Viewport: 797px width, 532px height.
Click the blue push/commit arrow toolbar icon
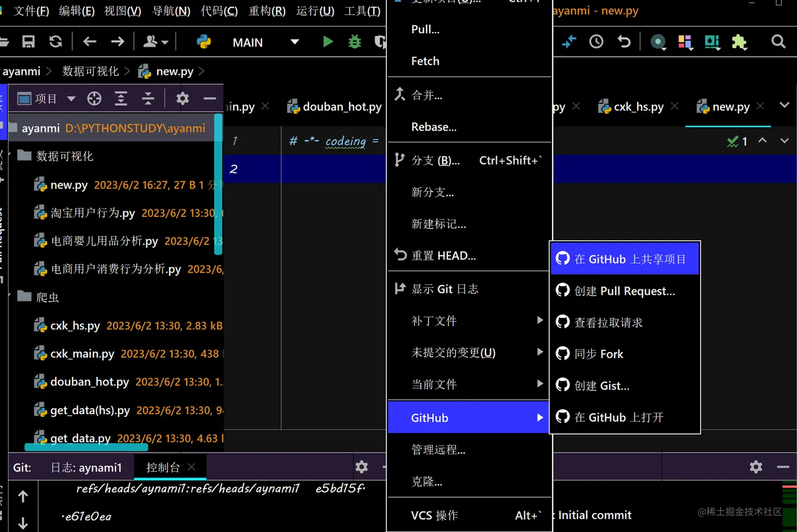pyautogui.click(x=569, y=42)
